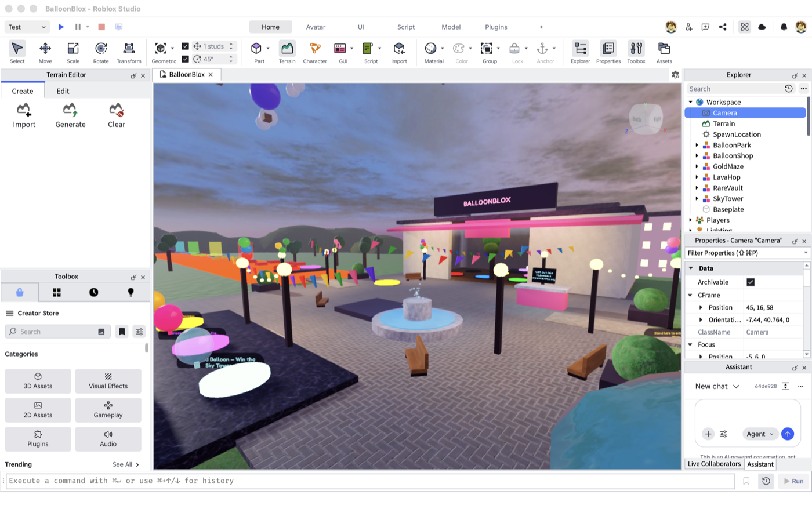812x509 pixels.
Task: Activate the Rotate tool
Action: click(x=101, y=52)
